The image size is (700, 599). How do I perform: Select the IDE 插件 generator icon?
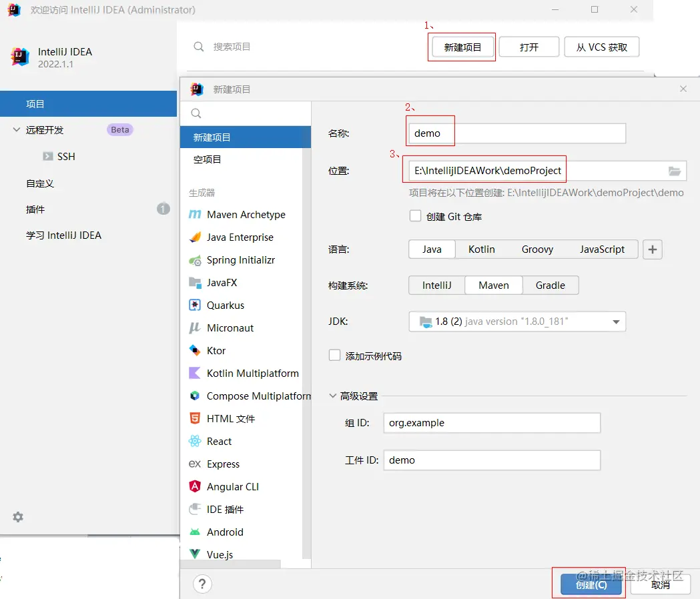click(x=195, y=510)
